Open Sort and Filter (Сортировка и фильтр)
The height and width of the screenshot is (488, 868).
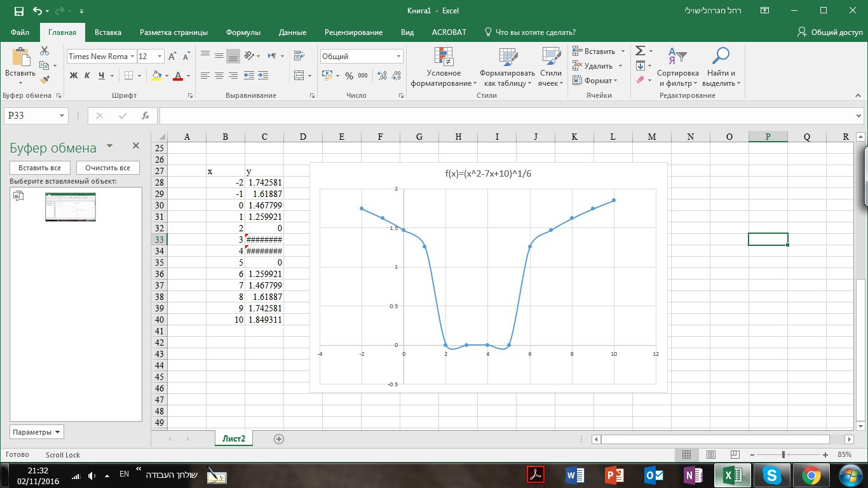coord(677,68)
